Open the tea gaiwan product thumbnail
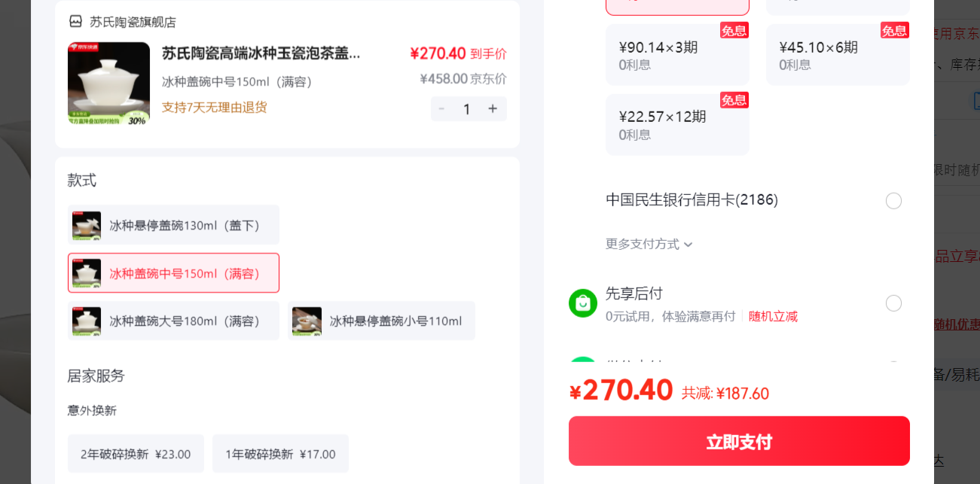980x484 pixels. click(x=108, y=83)
